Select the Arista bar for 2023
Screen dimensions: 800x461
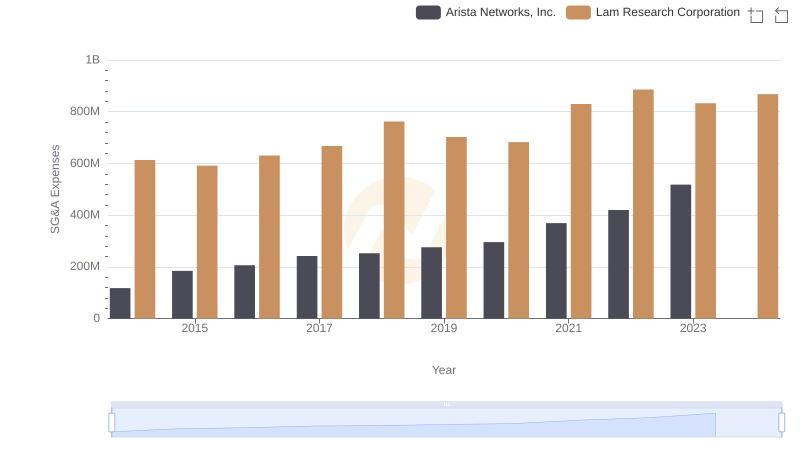[681, 251]
